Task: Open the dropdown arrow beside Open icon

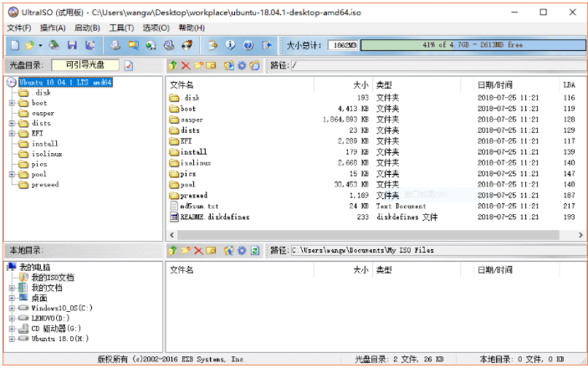Action: tap(40, 46)
